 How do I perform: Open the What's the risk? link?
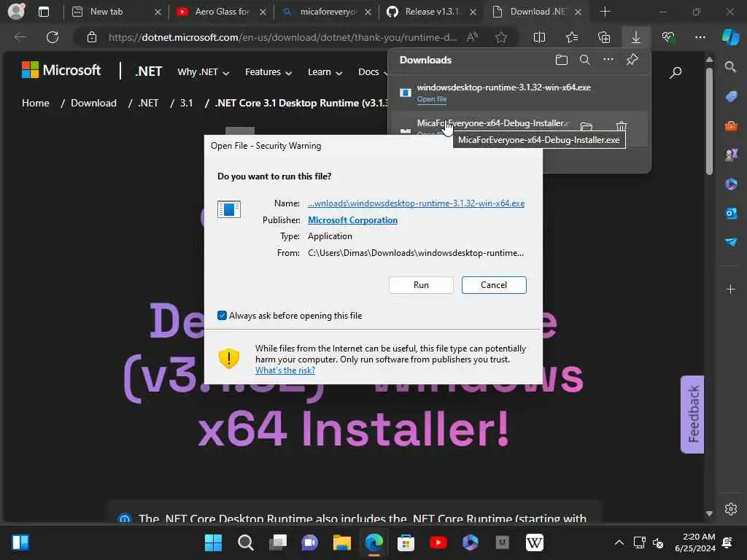coord(285,370)
